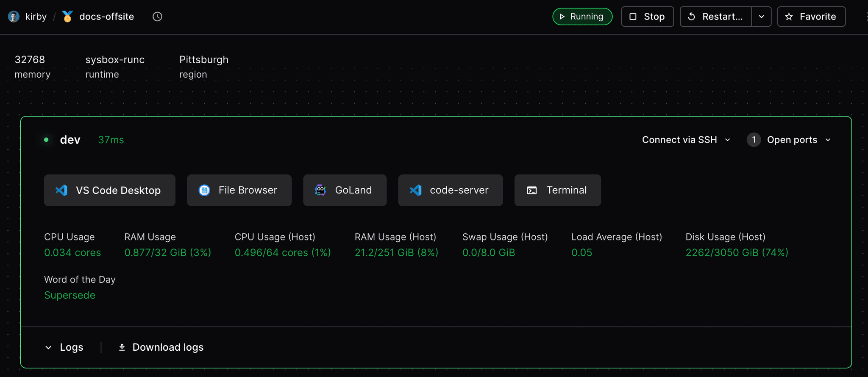Screen dimensions: 868x377
Task: Toggle Favorite star for workspace
Action: 811,17
